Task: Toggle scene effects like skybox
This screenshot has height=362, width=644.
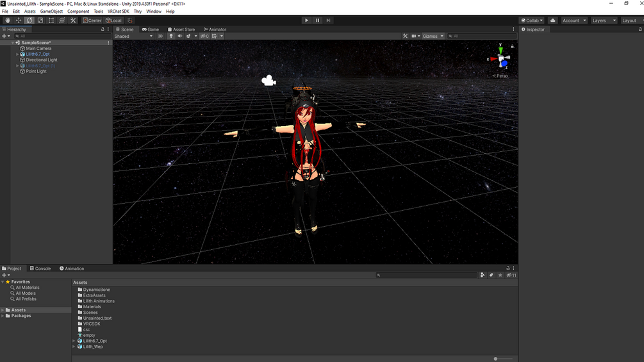Action: (x=188, y=36)
